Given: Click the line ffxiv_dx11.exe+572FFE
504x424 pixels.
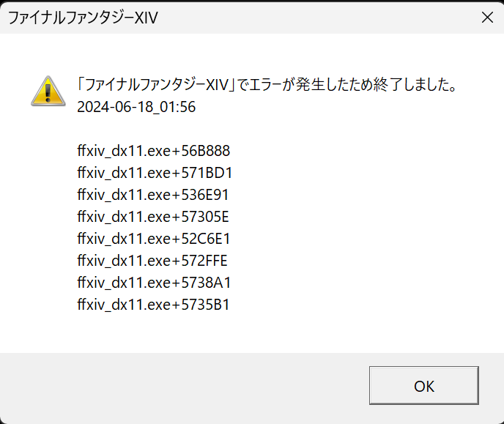Looking at the screenshot, I should (152, 261).
